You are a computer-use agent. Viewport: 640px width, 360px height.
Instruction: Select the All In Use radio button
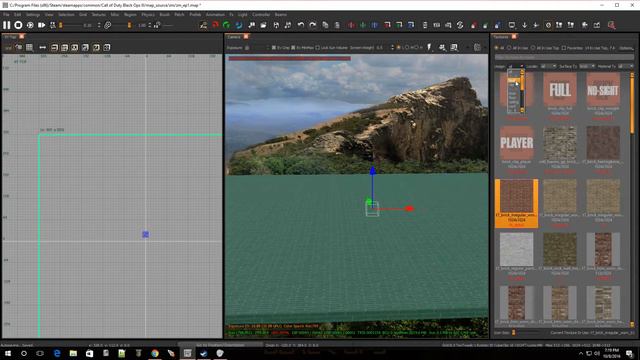point(509,48)
